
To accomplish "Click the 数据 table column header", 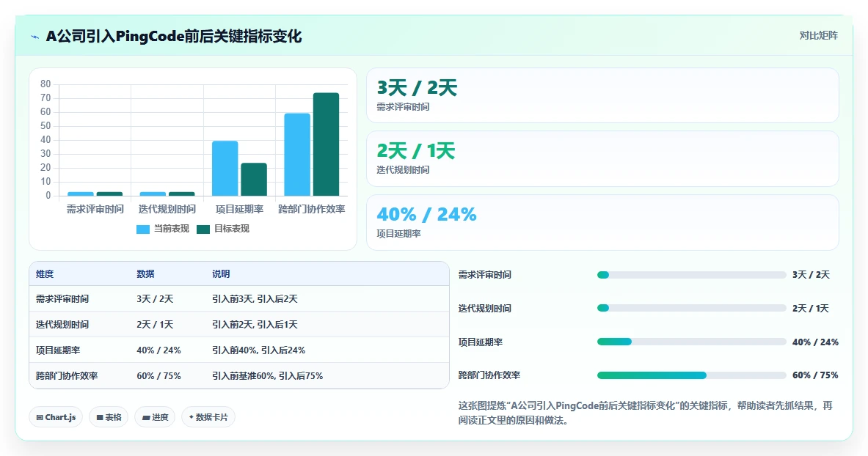I will [x=145, y=274].
